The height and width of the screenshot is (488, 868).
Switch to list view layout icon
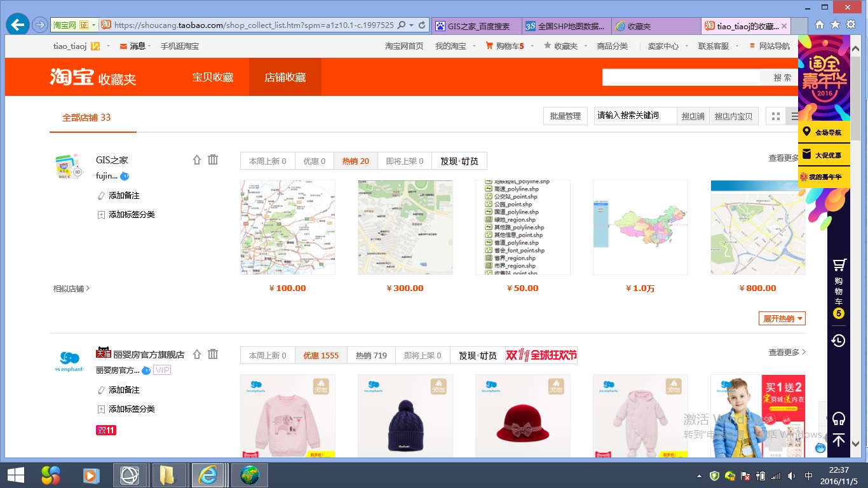(794, 116)
